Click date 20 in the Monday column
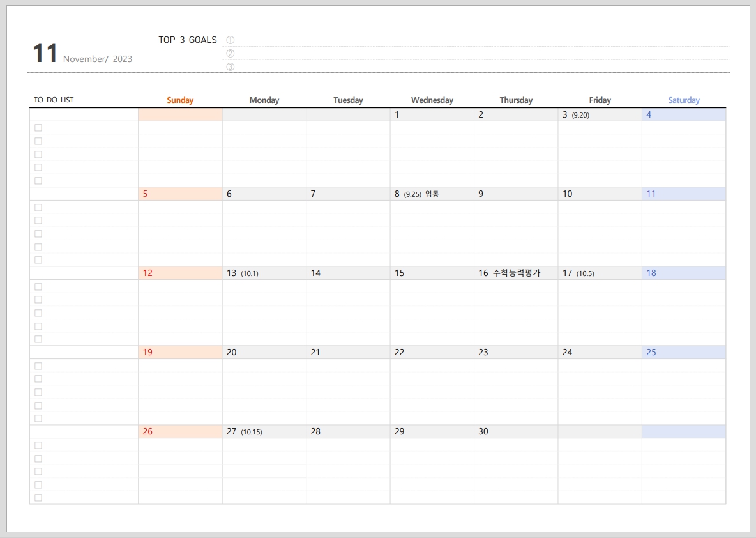The image size is (756, 538). pyautogui.click(x=264, y=352)
